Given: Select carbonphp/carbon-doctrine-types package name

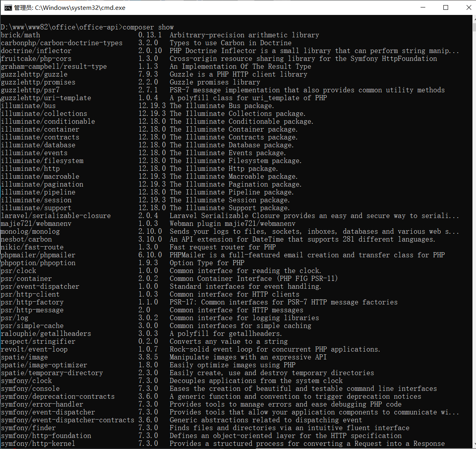Looking at the screenshot, I should 62,43.
